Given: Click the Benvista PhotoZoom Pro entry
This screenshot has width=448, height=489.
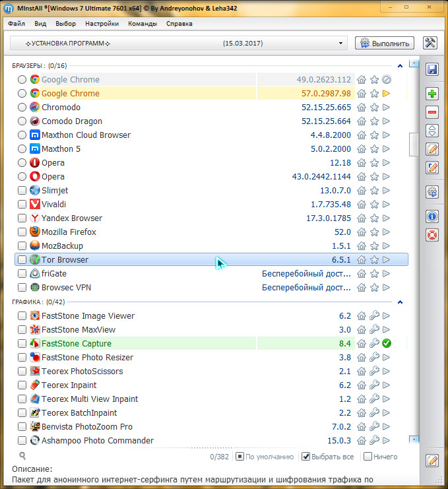Looking at the screenshot, I should click(x=87, y=426).
